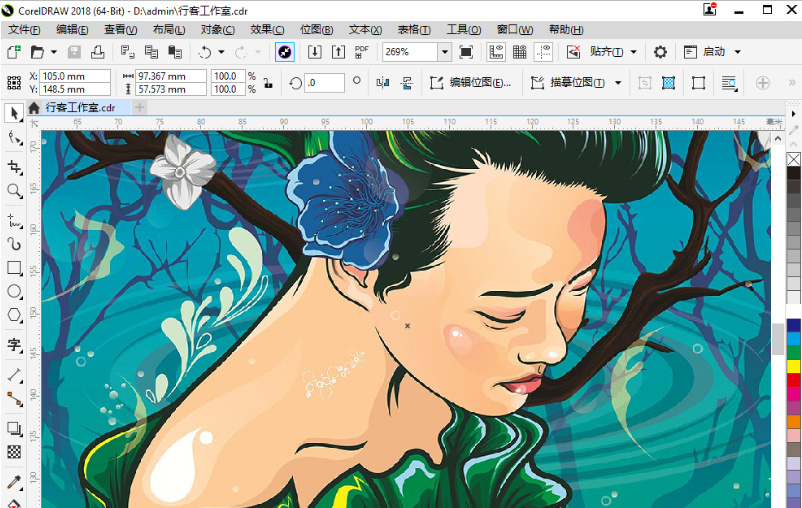Select the Shape edit tool

(x=14, y=138)
